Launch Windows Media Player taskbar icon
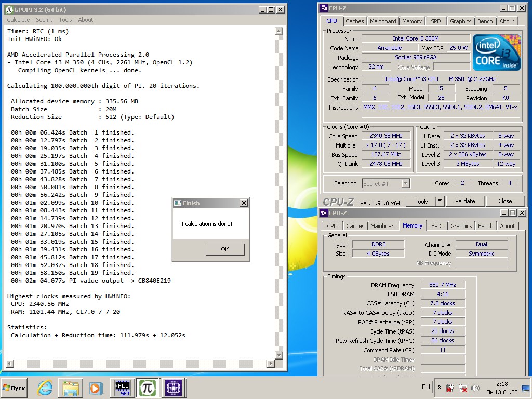This screenshot has width=532, height=399. pos(96,388)
